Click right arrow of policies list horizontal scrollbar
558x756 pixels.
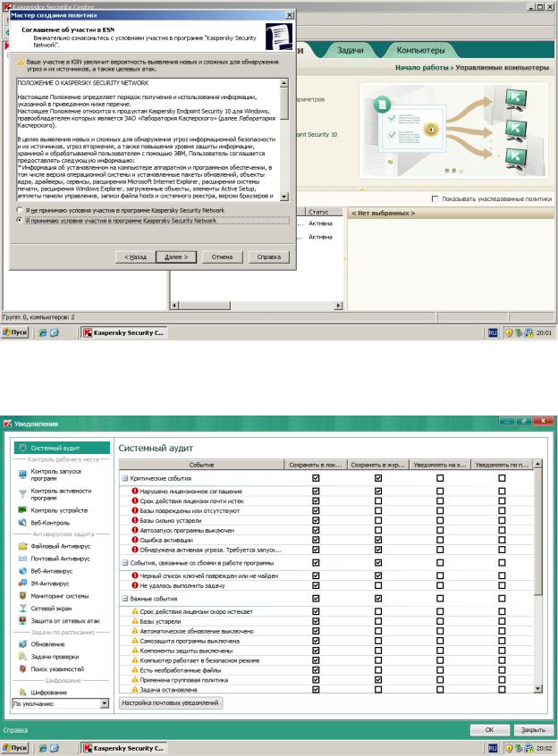point(339,306)
